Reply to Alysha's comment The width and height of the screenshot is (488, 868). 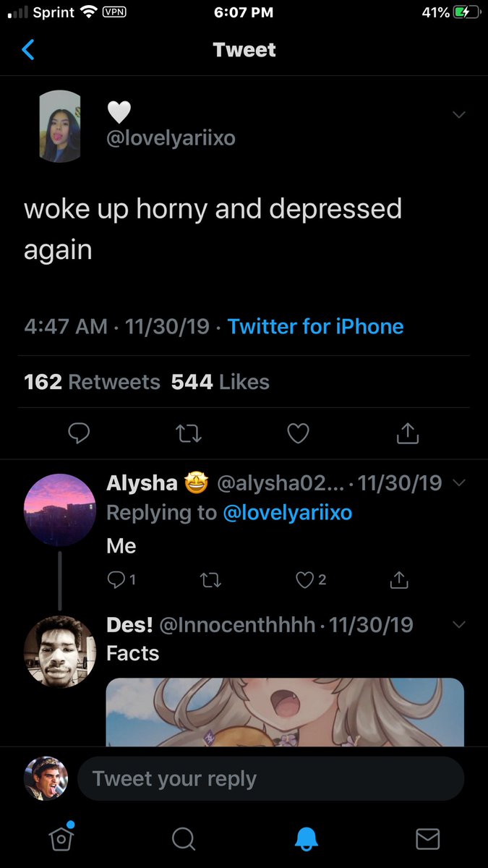[x=116, y=579]
